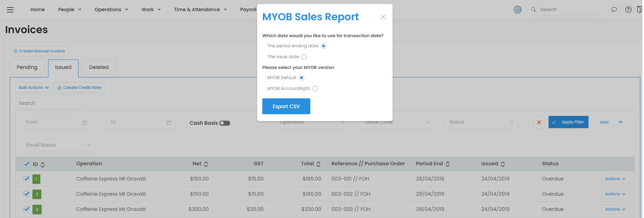Click the invoices Search input field
Viewport: 644px width, 218px height.
click(48, 103)
